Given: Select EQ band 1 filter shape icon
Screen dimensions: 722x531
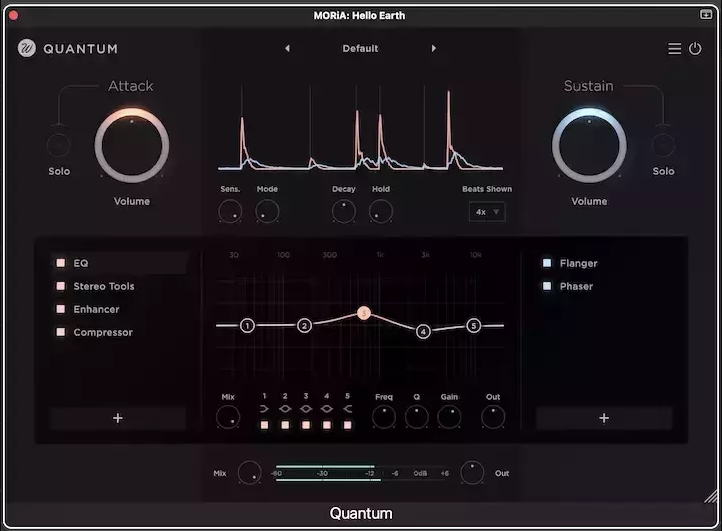Looking at the screenshot, I should [264, 408].
